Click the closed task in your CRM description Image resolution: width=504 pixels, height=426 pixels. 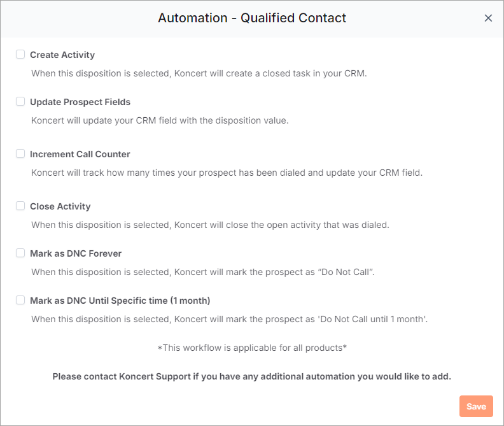coord(199,73)
